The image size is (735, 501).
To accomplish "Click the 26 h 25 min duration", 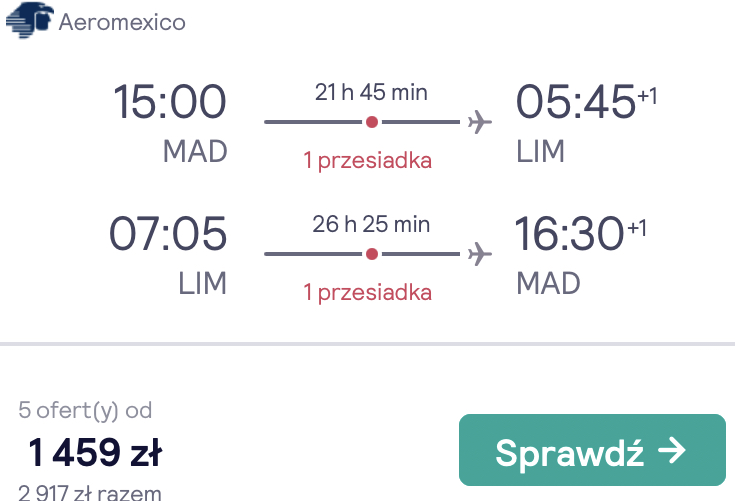I will pos(371,224).
